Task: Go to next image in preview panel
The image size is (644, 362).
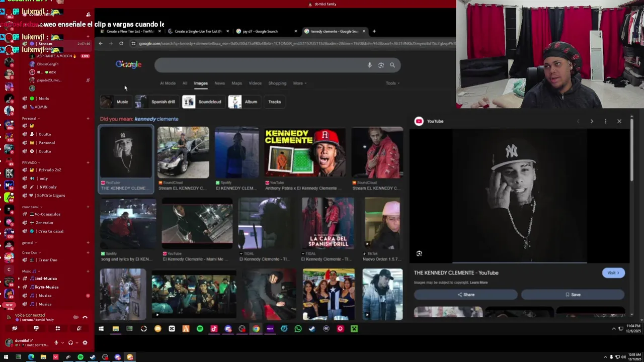Action: tap(592, 121)
